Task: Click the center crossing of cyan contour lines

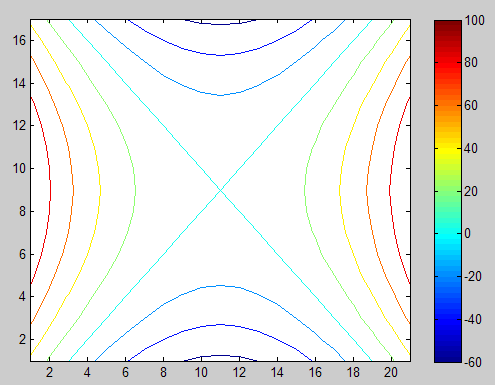Action: coord(220,190)
